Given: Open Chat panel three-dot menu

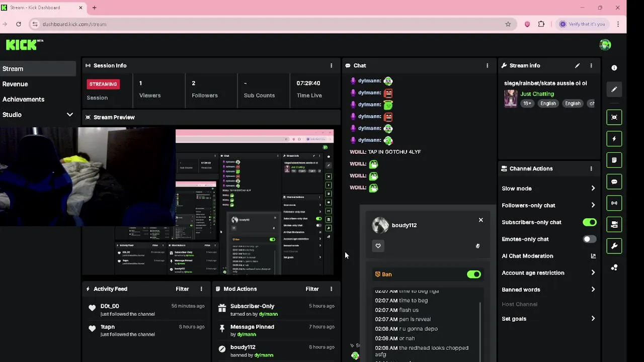Looking at the screenshot, I should coord(487,65).
